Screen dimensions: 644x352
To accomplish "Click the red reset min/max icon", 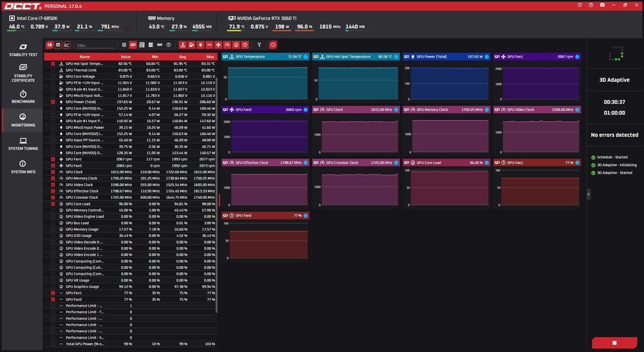I will [x=272, y=45].
